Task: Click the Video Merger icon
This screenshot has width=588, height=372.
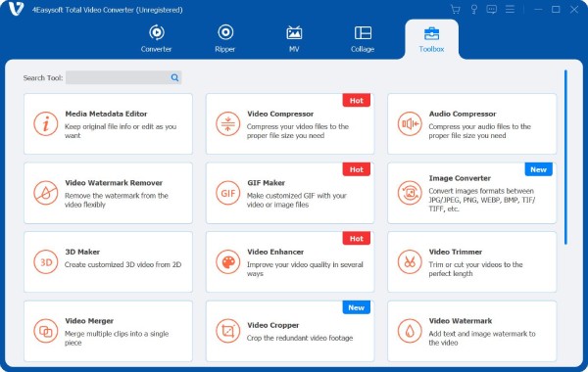Action: pos(46,331)
